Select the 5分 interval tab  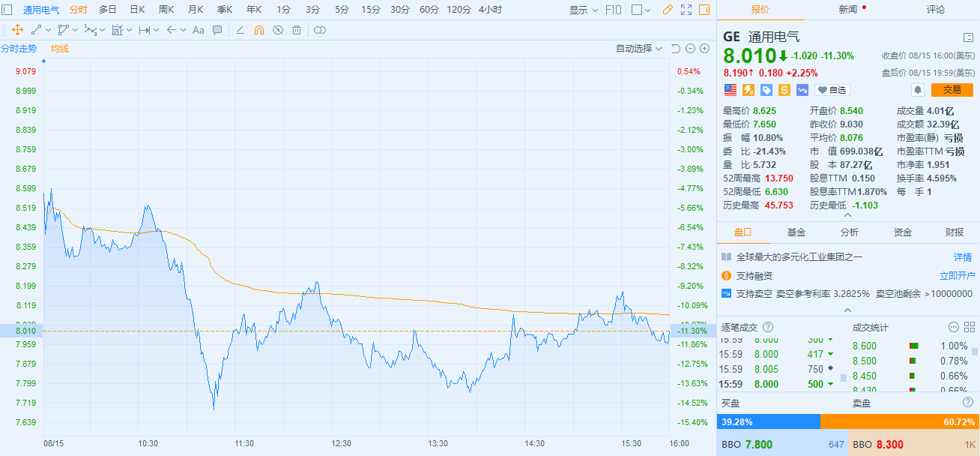coord(342,10)
